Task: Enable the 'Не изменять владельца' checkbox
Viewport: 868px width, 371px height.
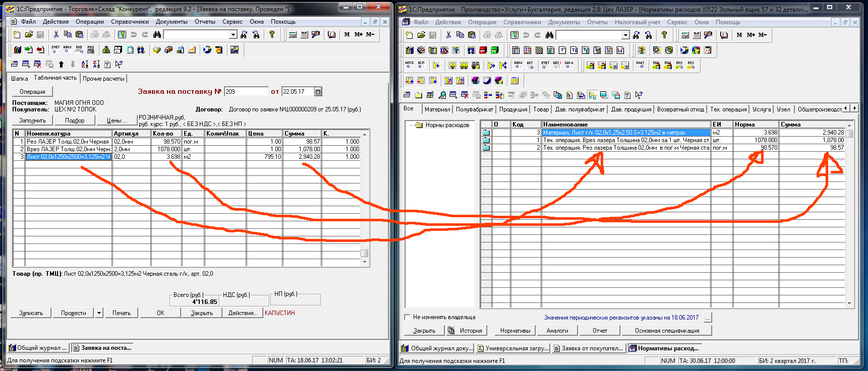Action: (x=408, y=318)
